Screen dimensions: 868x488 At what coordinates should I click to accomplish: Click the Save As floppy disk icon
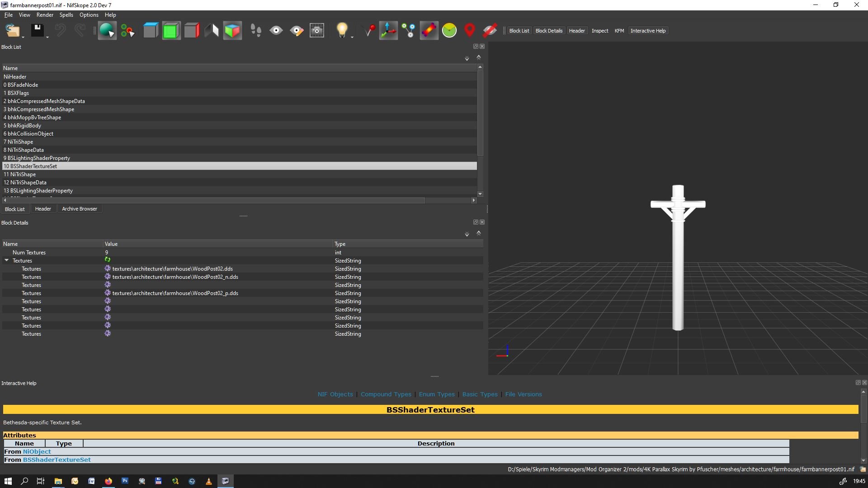point(37,31)
